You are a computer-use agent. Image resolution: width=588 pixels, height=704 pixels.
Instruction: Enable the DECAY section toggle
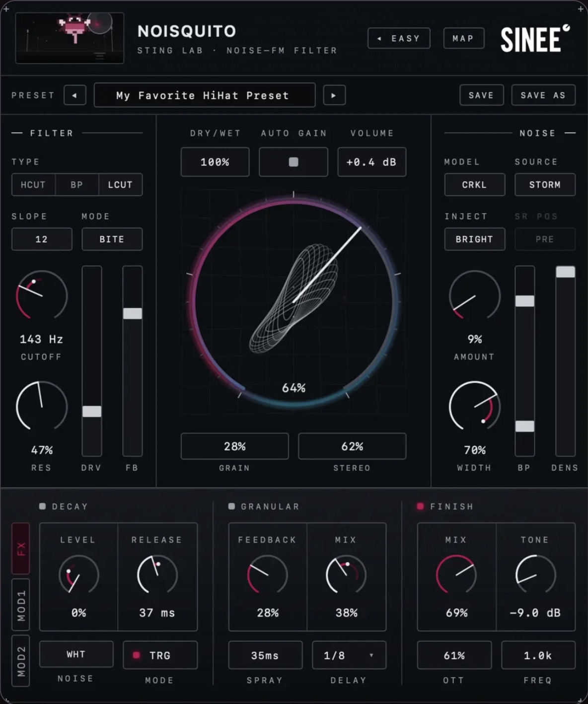click(43, 506)
